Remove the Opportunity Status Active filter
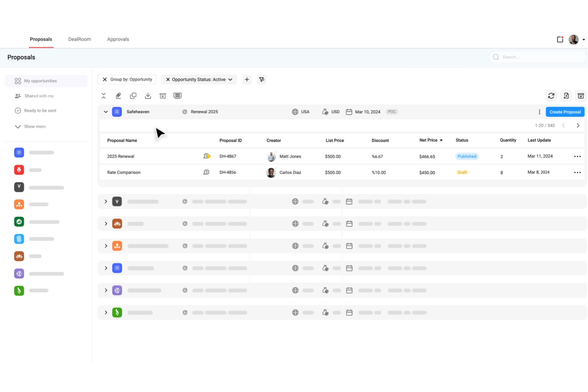 click(x=167, y=79)
